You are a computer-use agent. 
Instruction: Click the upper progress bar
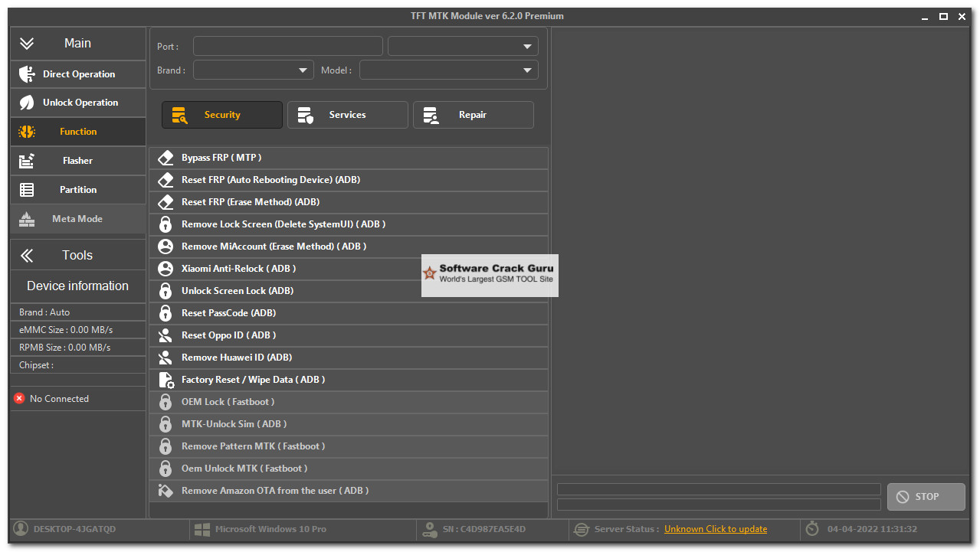coord(719,489)
